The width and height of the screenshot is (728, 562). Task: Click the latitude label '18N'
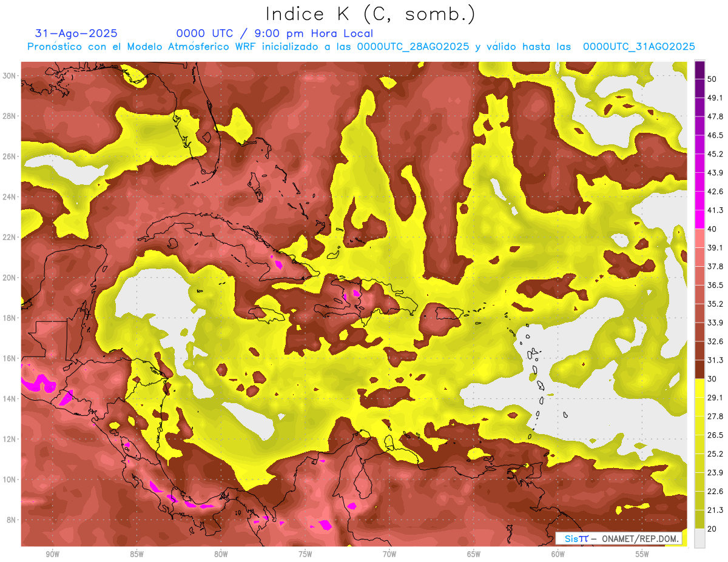point(9,318)
